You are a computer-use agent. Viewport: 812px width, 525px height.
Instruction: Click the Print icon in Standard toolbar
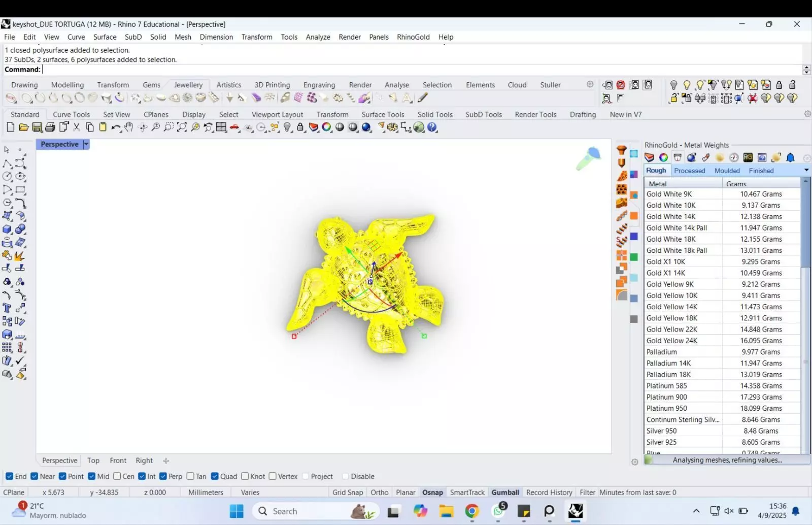pos(50,127)
